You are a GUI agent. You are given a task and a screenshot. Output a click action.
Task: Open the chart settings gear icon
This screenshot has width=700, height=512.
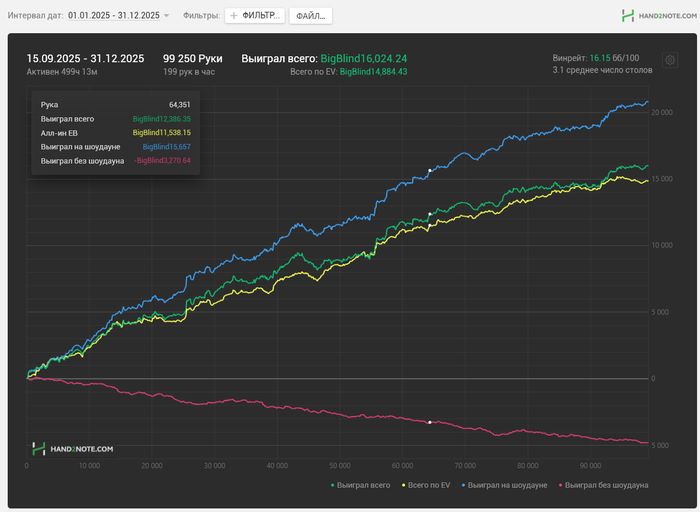670,60
